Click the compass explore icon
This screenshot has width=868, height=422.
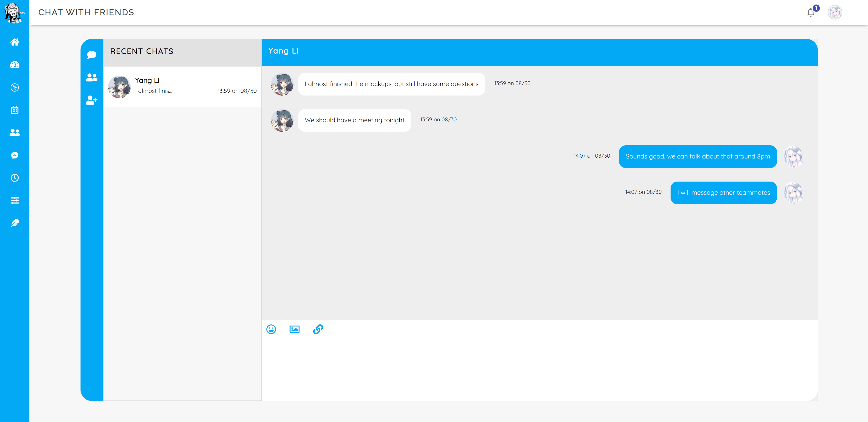point(14,87)
